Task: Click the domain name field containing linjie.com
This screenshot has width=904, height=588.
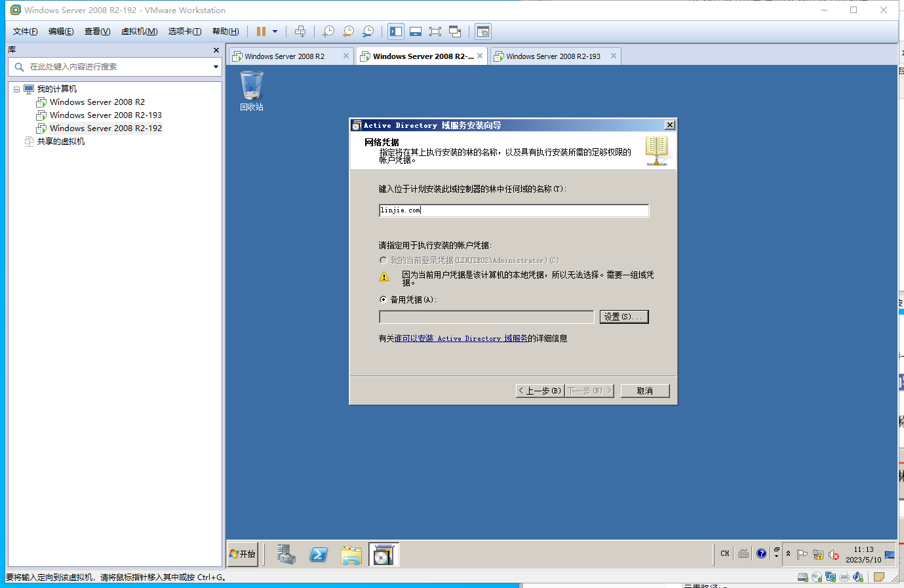Action: tap(514, 210)
